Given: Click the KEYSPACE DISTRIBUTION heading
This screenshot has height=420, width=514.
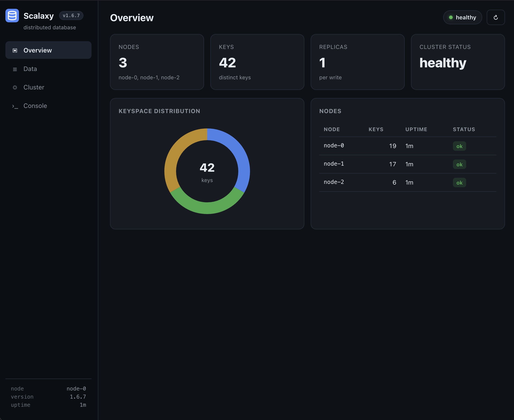Looking at the screenshot, I should (159, 111).
